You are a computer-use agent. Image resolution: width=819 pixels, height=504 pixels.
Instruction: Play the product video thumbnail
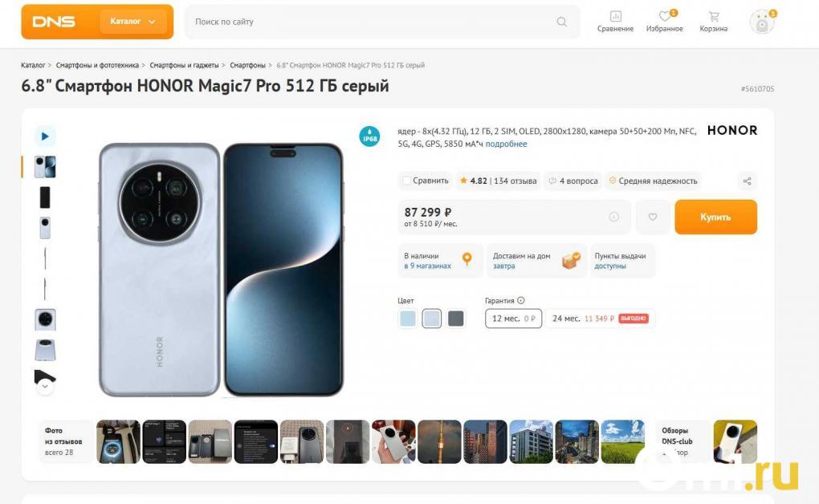click(45, 136)
